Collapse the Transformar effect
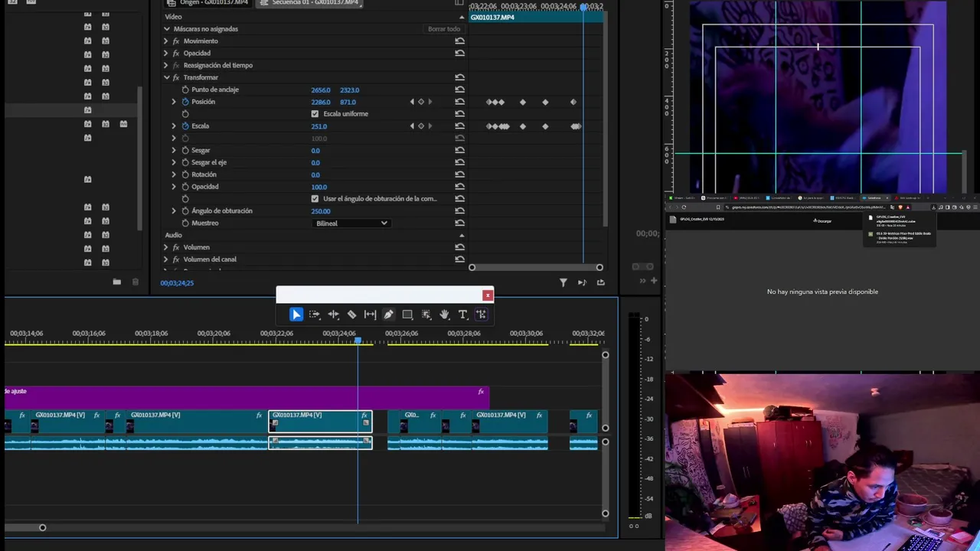 coord(166,77)
